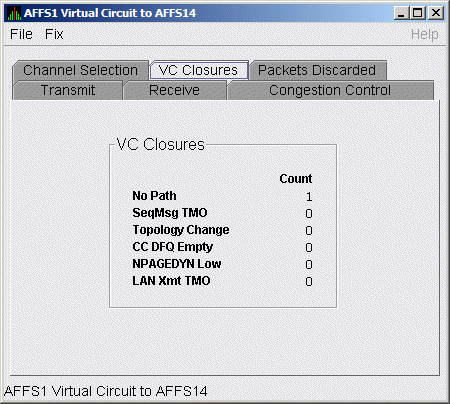
Task: Click the CC DFQ Empty row label
Action: (172, 247)
